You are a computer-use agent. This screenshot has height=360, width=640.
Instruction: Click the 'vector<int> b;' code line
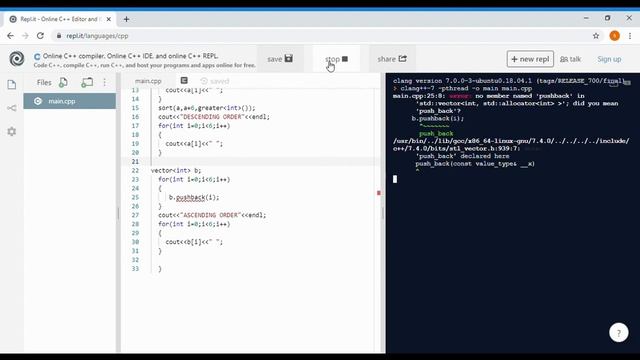tap(176, 171)
